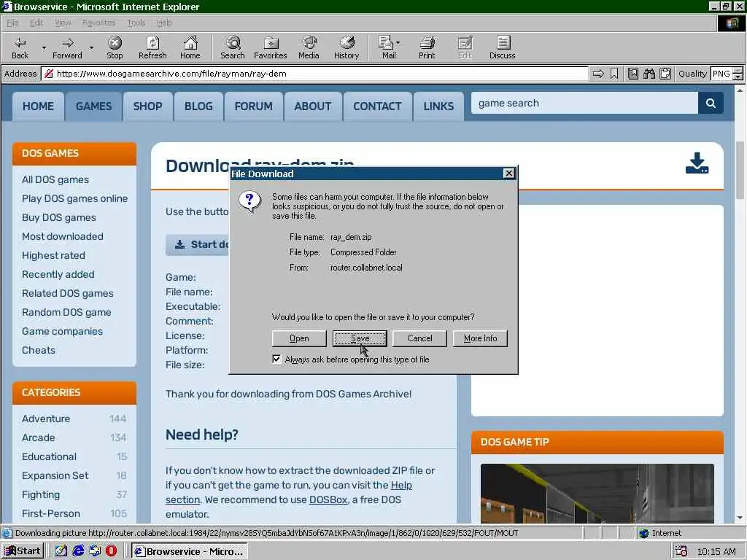Click in the game search field

tap(584, 104)
